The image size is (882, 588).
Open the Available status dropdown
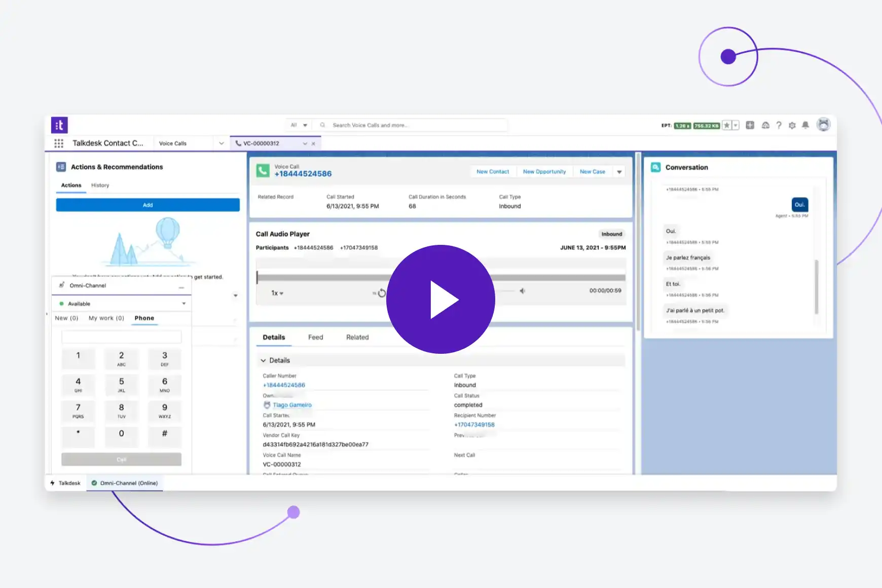coord(183,304)
